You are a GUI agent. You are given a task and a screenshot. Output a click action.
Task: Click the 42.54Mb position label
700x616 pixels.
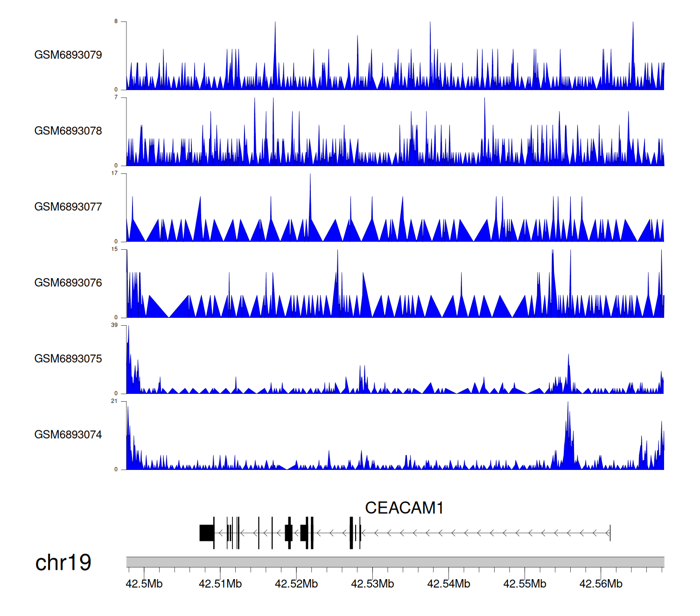click(448, 584)
